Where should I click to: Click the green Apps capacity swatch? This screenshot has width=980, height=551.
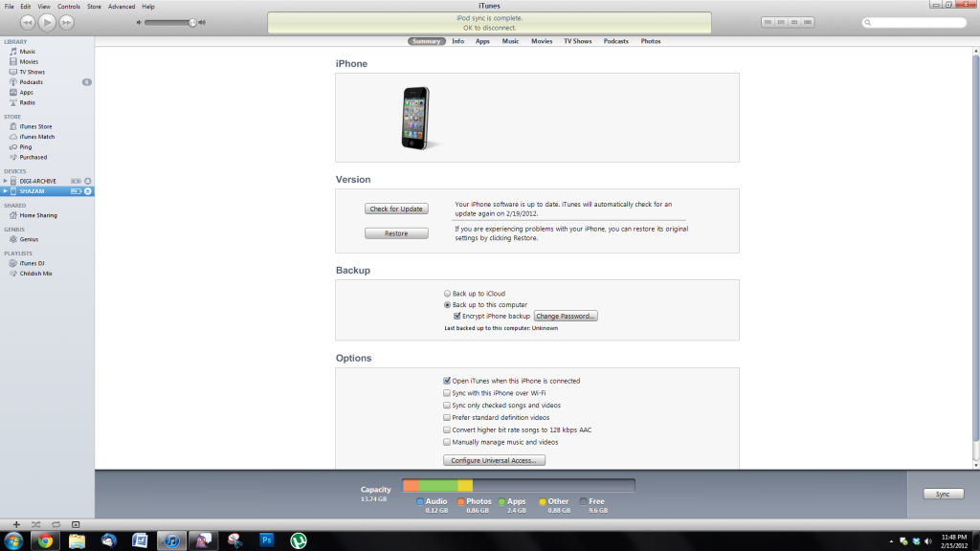pyautogui.click(x=501, y=501)
